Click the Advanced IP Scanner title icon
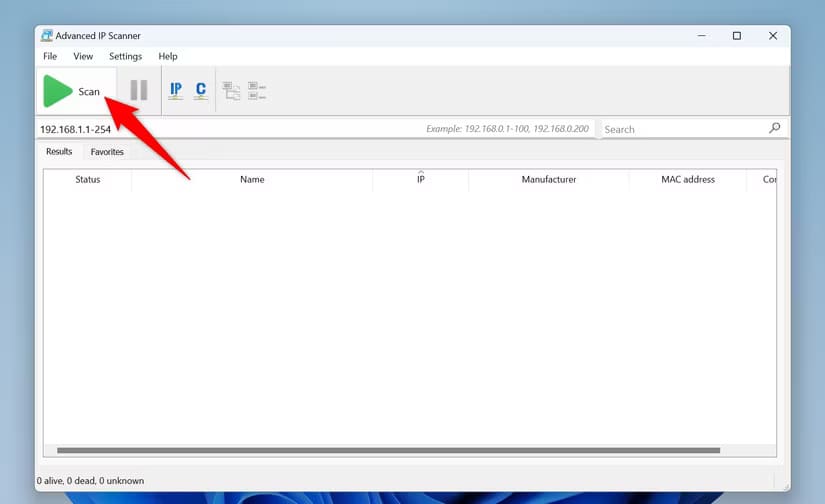The width and height of the screenshot is (825, 504). coord(47,36)
